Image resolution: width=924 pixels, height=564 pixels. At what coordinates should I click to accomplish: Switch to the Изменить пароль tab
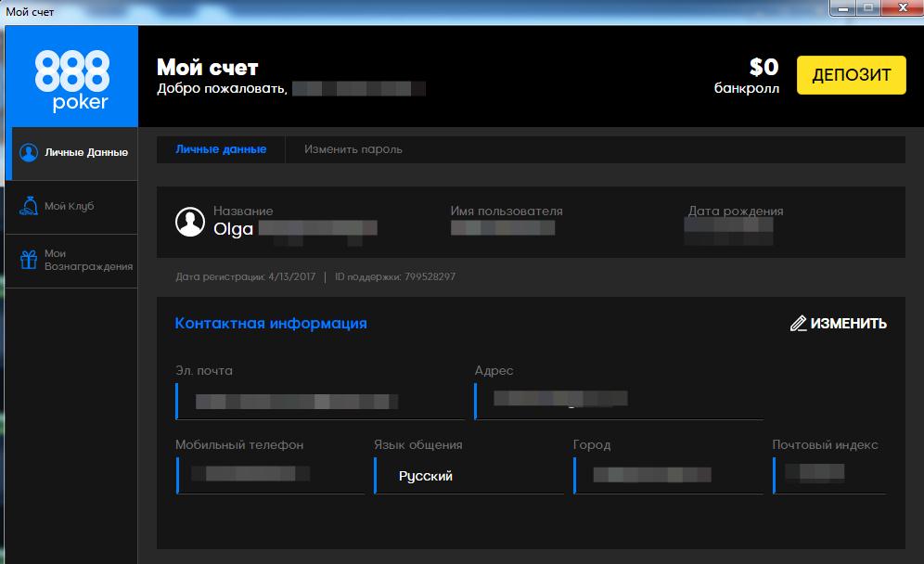click(x=353, y=149)
